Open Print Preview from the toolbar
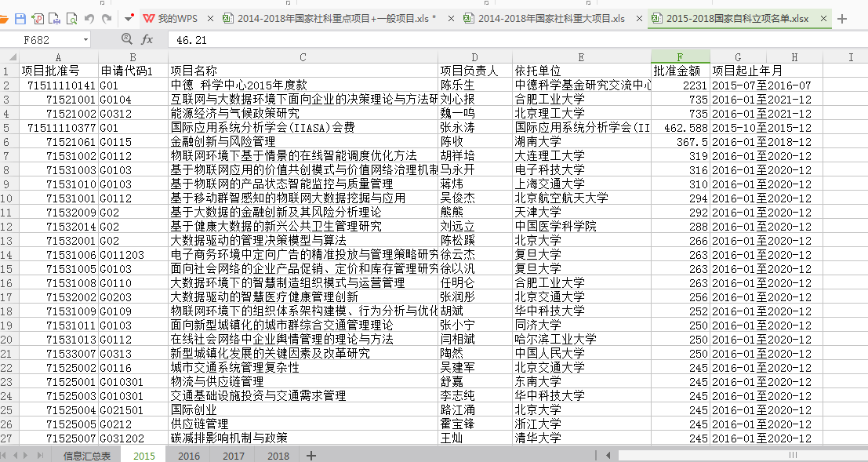Screen dimensions: 868x462 71,19
